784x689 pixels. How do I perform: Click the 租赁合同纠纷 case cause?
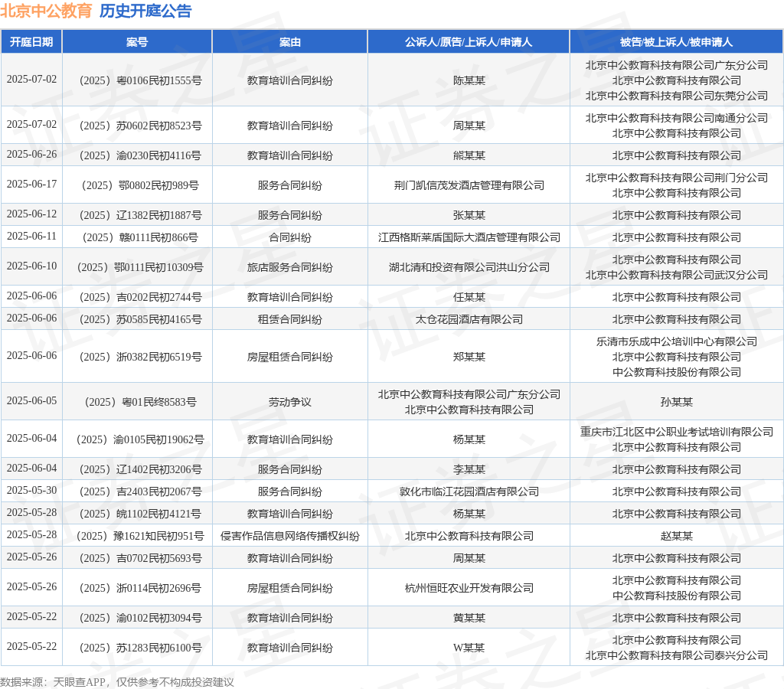coord(290,319)
